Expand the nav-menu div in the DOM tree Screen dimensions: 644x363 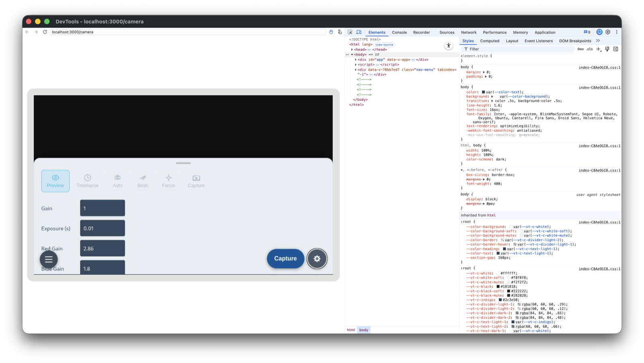pos(355,70)
